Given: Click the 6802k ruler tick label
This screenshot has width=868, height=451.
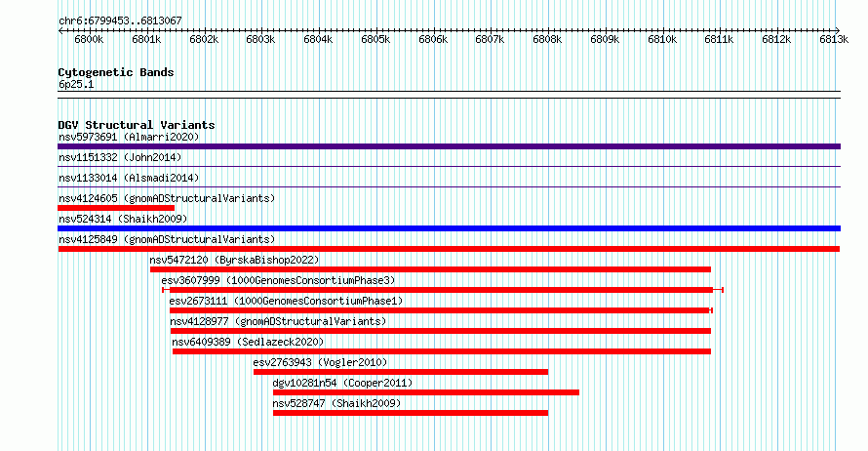Looking at the screenshot, I should 204,39.
